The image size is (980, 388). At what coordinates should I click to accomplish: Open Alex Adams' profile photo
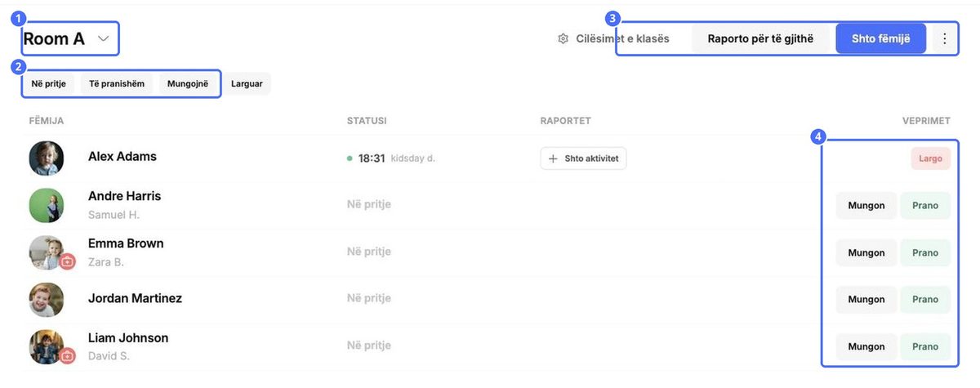[x=47, y=158]
